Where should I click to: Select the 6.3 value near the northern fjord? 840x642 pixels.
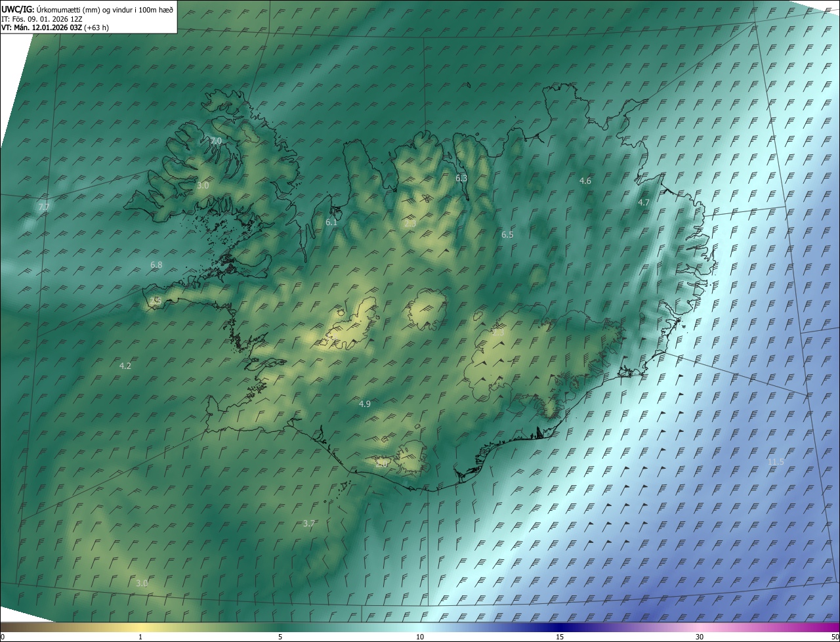pyautogui.click(x=461, y=179)
